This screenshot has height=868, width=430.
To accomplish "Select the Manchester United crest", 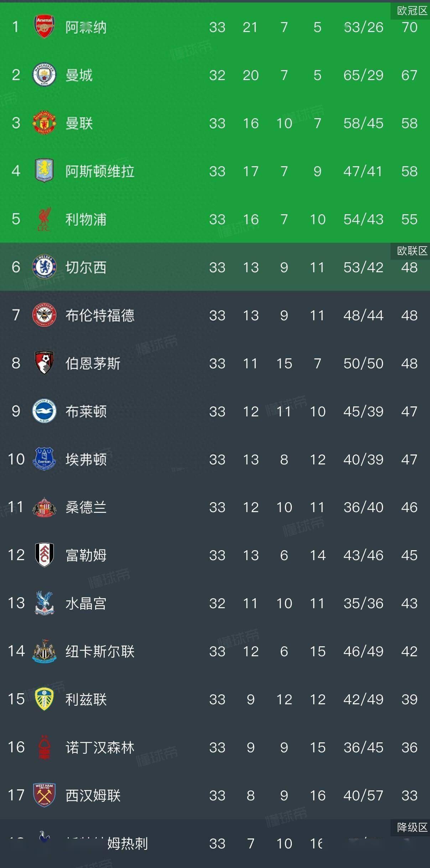I will 44,123.
